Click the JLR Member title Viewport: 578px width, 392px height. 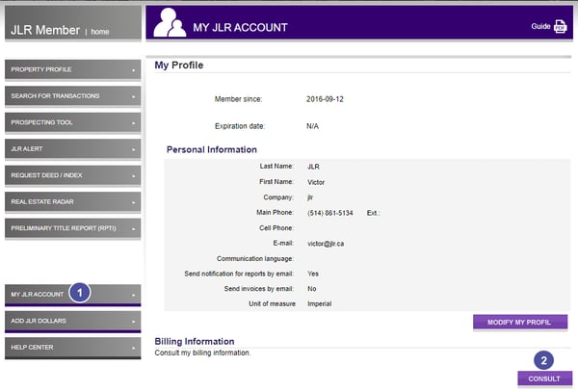[x=45, y=30]
